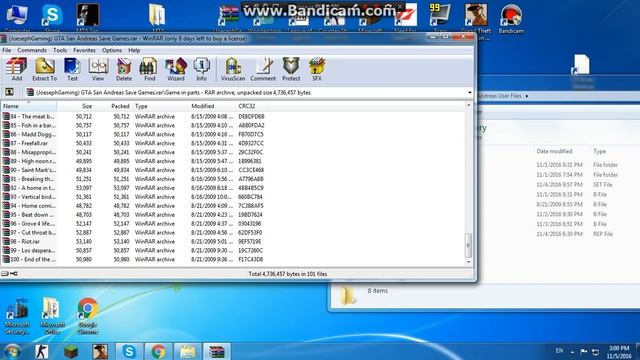Sort by the Name column header

(x=29, y=106)
